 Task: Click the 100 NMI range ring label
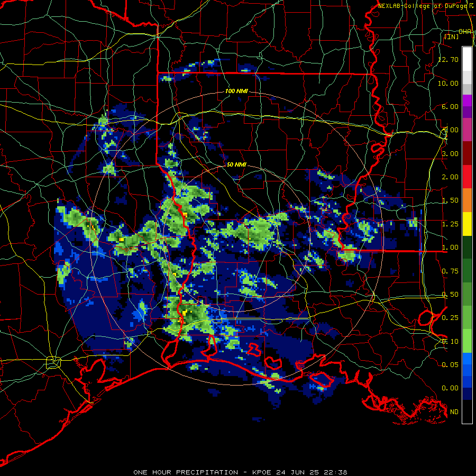(x=236, y=91)
